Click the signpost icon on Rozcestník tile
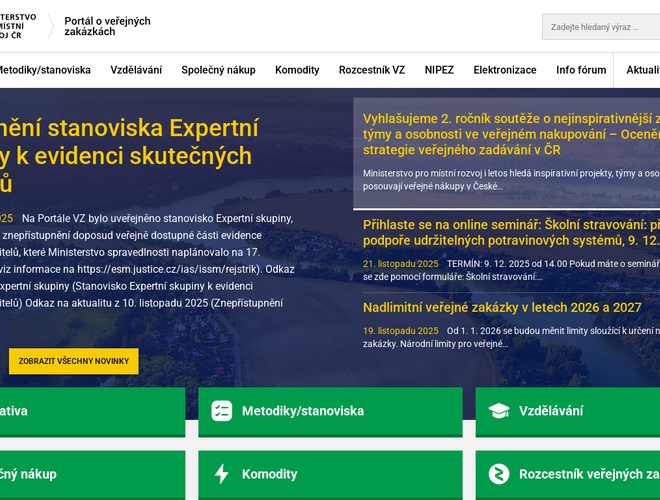 click(x=499, y=474)
